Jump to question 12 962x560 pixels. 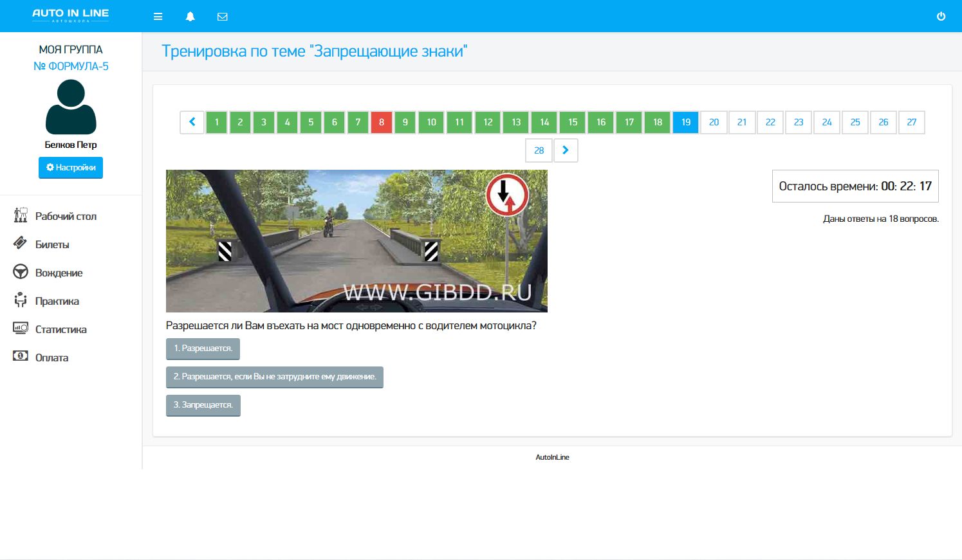pyautogui.click(x=488, y=122)
